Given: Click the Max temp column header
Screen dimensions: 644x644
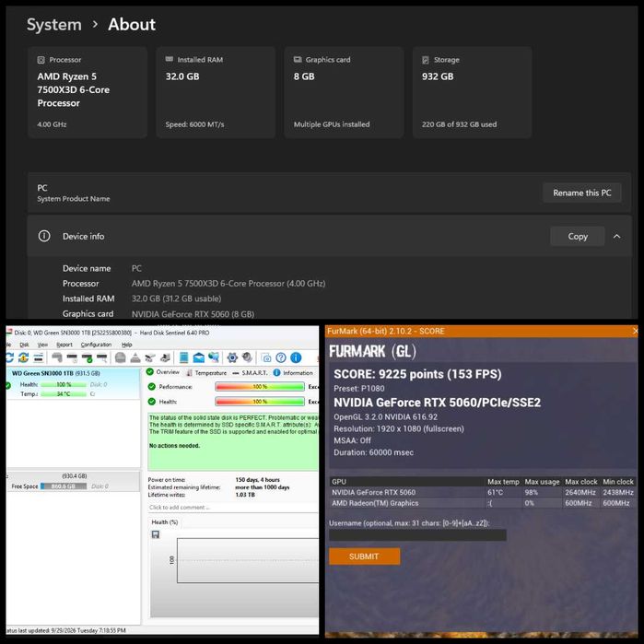Looking at the screenshot, I should click(x=503, y=481).
